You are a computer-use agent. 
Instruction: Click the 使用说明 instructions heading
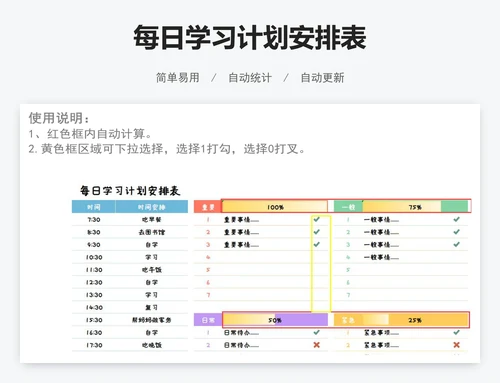[59, 118]
